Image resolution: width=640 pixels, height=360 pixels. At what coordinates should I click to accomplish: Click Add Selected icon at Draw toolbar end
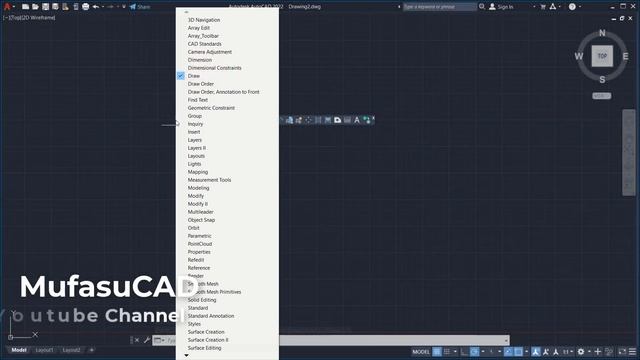[x=367, y=120]
